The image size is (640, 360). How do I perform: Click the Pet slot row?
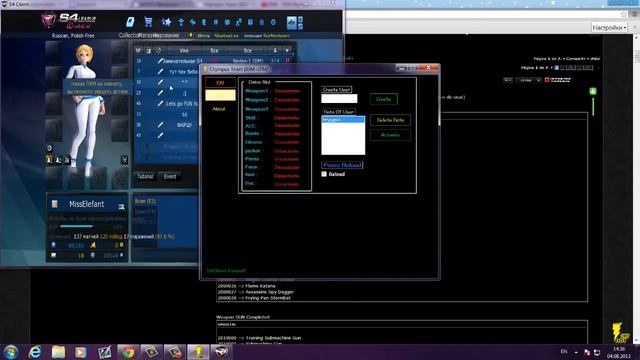click(273, 184)
